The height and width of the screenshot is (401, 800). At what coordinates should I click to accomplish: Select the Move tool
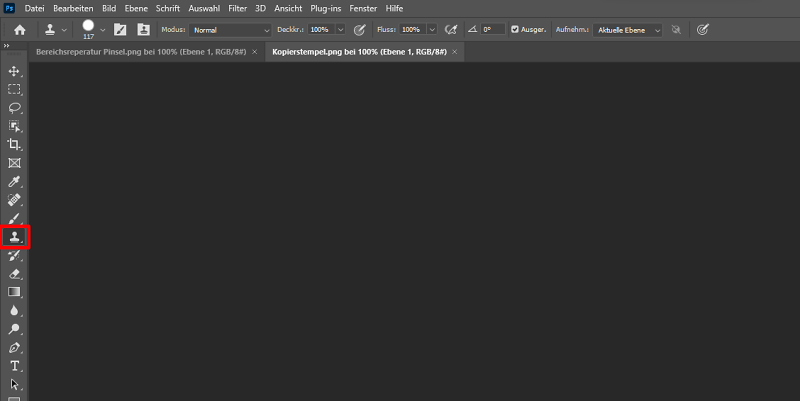(x=15, y=71)
